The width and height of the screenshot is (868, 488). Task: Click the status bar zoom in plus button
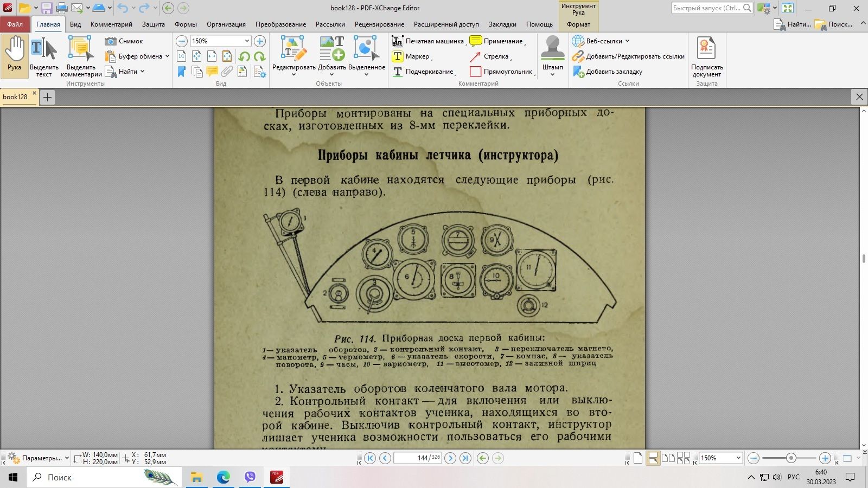click(825, 458)
